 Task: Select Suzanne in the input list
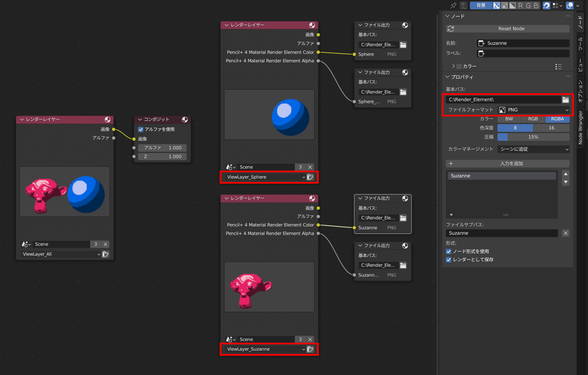tap(502, 176)
